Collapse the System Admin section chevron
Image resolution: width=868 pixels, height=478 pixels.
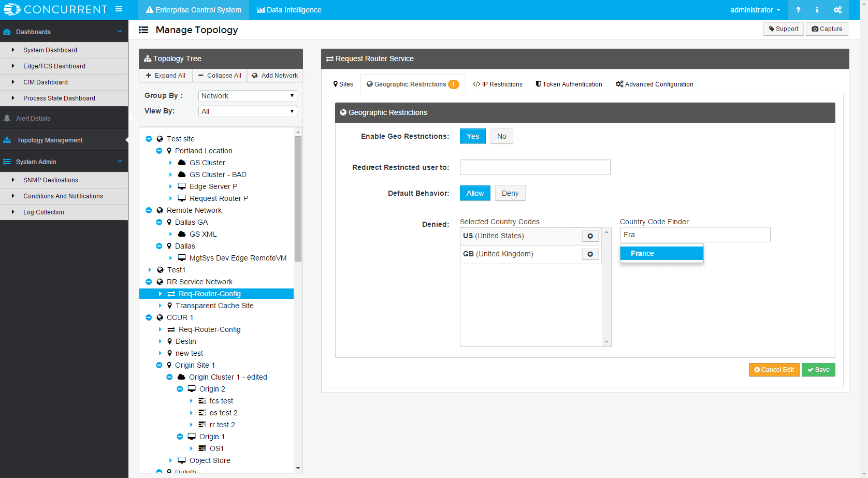(x=120, y=162)
